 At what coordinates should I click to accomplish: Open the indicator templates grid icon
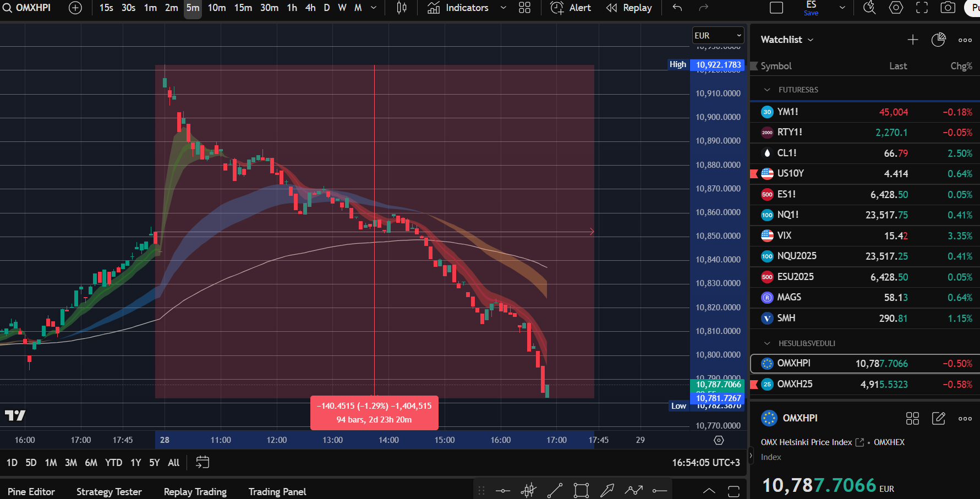pos(524,8)
